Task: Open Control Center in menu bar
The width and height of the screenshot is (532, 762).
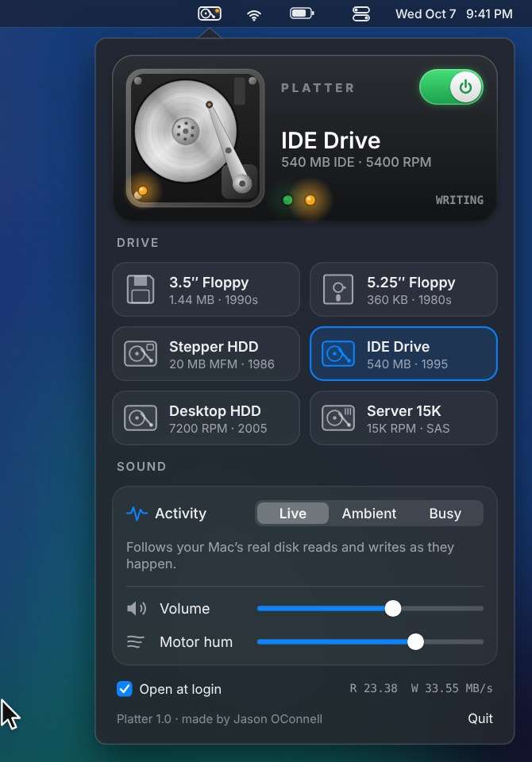Action: point(360,13)
